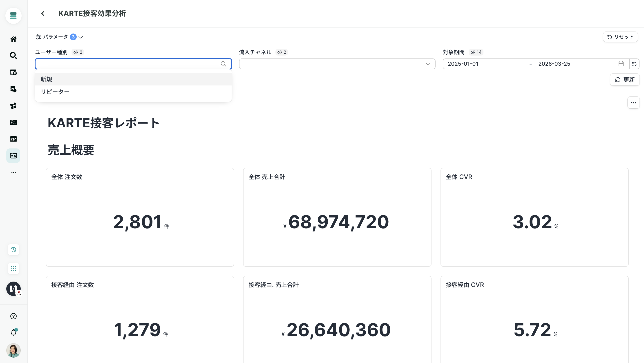Focus the ユーザー種別 search input

tap(133, 64)
